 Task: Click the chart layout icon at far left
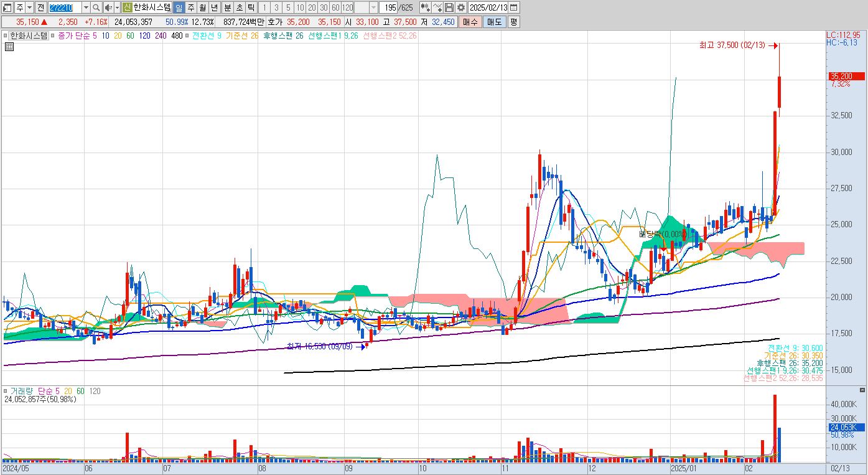point(7,7)
